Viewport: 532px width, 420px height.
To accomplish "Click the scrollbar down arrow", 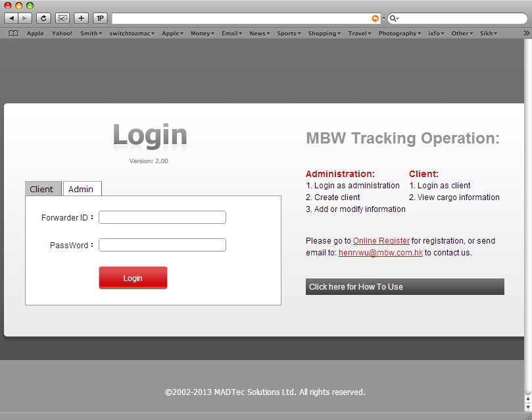I will point(528,407).
